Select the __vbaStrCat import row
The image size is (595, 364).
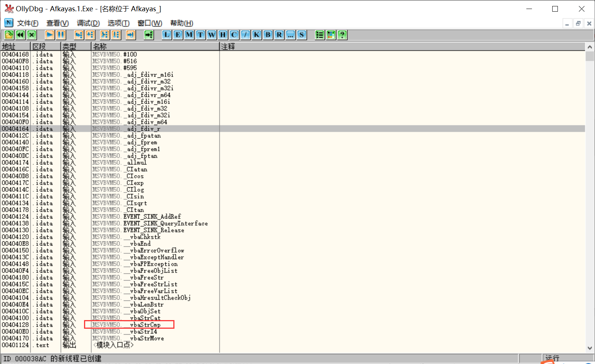point(293,318)
